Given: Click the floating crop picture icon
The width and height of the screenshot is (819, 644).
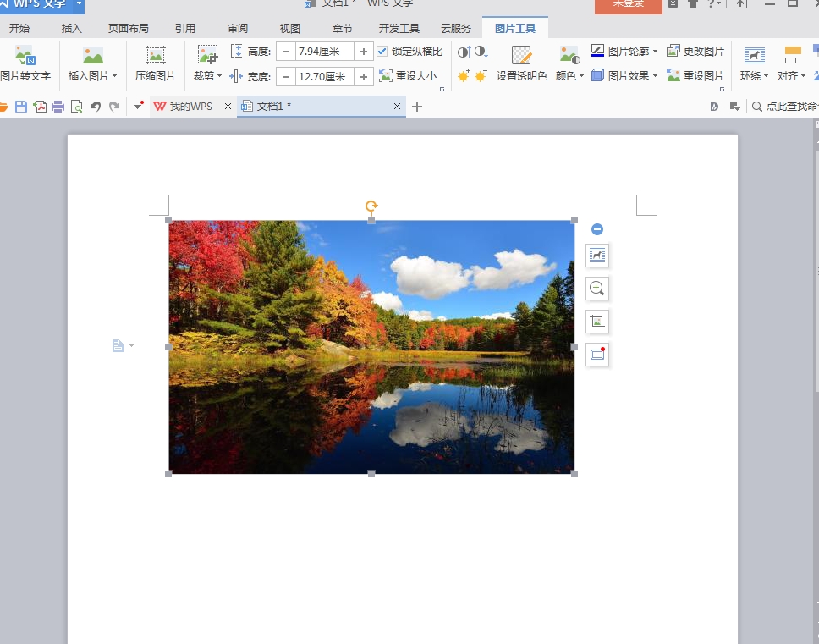Looking at the screenshot, I should point(597,322).
